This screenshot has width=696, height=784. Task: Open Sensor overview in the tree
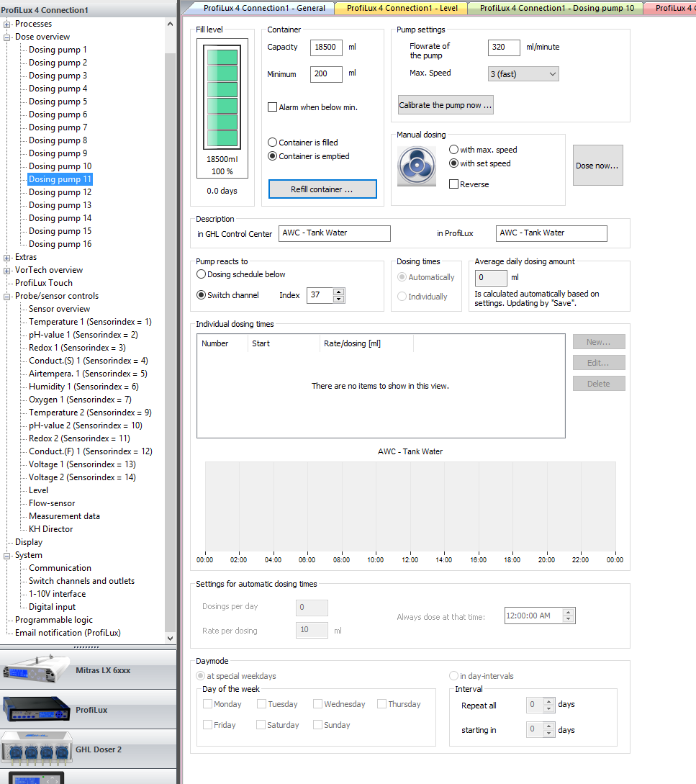pos(59,309)
